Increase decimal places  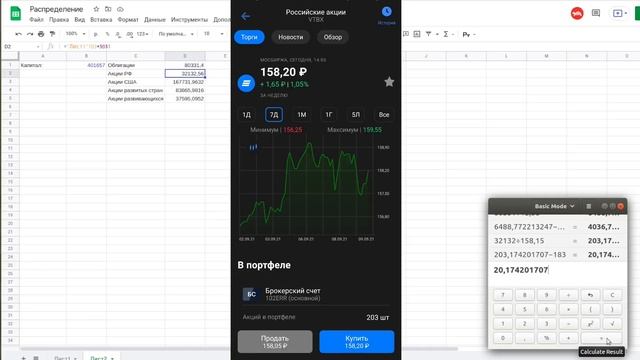(x=129, y=34)
